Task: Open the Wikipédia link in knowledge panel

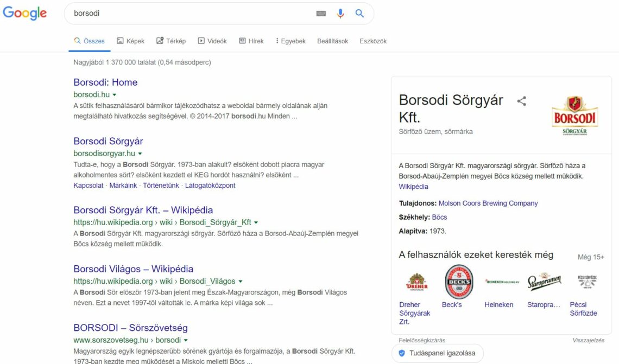Action: 413,187
